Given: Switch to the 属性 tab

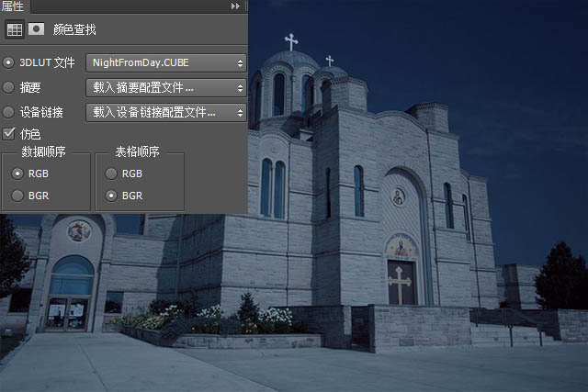Looking at the screenshot, I should [x=13, y=6].
